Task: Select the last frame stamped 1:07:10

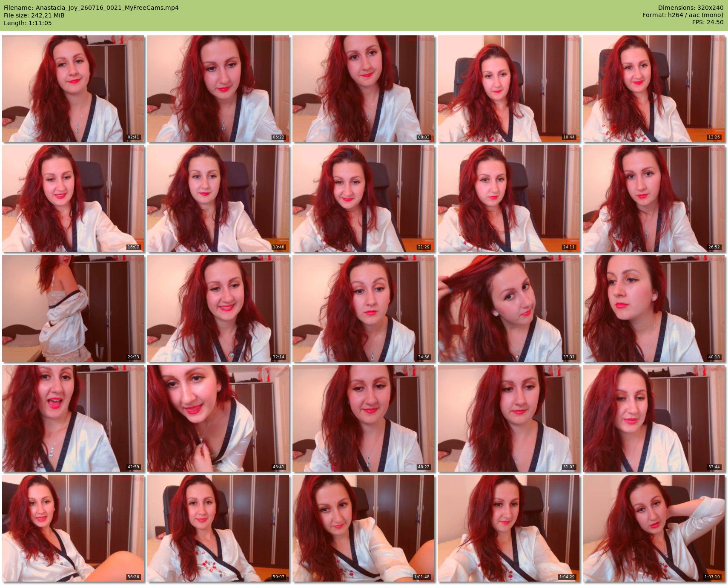Action: click(654, 528)
